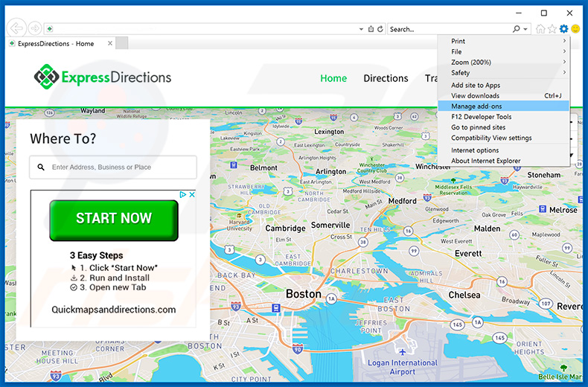Click the Home house icon
The image size is (588, 387).
540,29
